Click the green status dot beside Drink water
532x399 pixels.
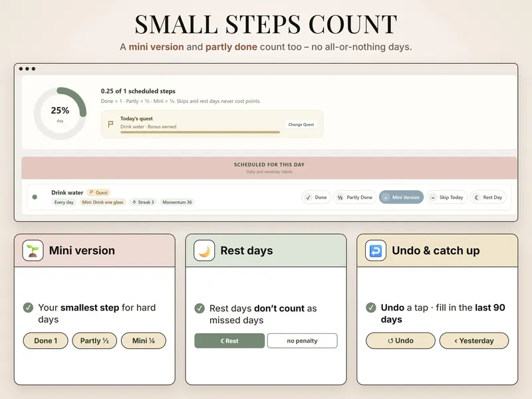[35, 197]
